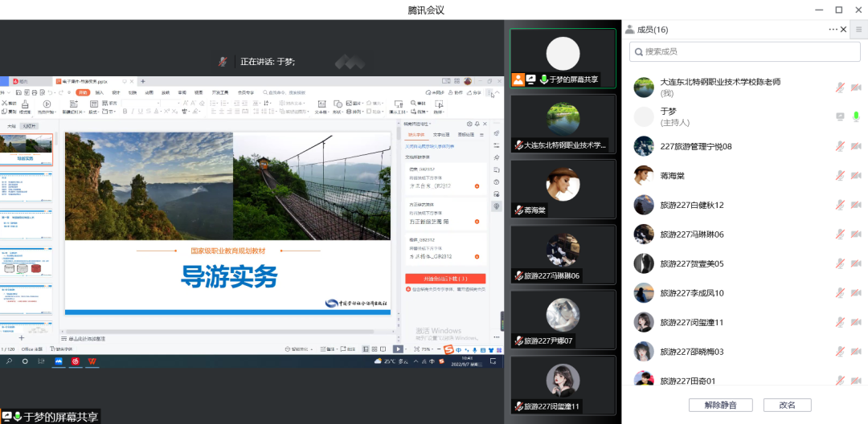Click the 插入 tab in shared WPS ribbon
868x424 pixels.
pos(100,93)
